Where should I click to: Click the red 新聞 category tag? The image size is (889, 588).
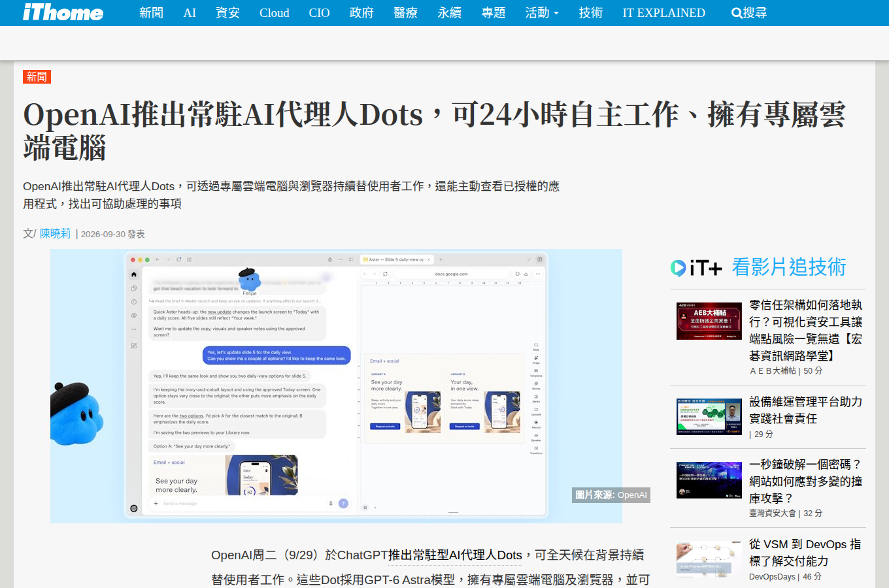point(37,76)
